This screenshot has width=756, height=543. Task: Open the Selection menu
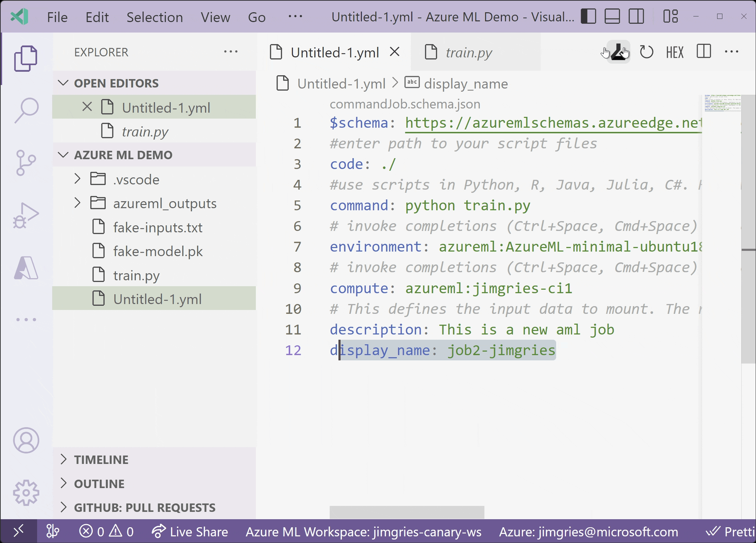(x=154, y=17)
